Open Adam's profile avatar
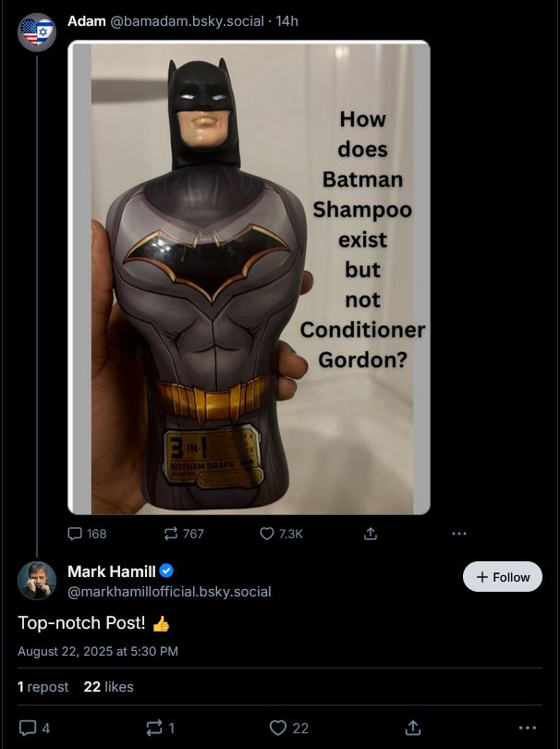The height and width of the screenshot is (749, 560). click(x=37, y=32)
